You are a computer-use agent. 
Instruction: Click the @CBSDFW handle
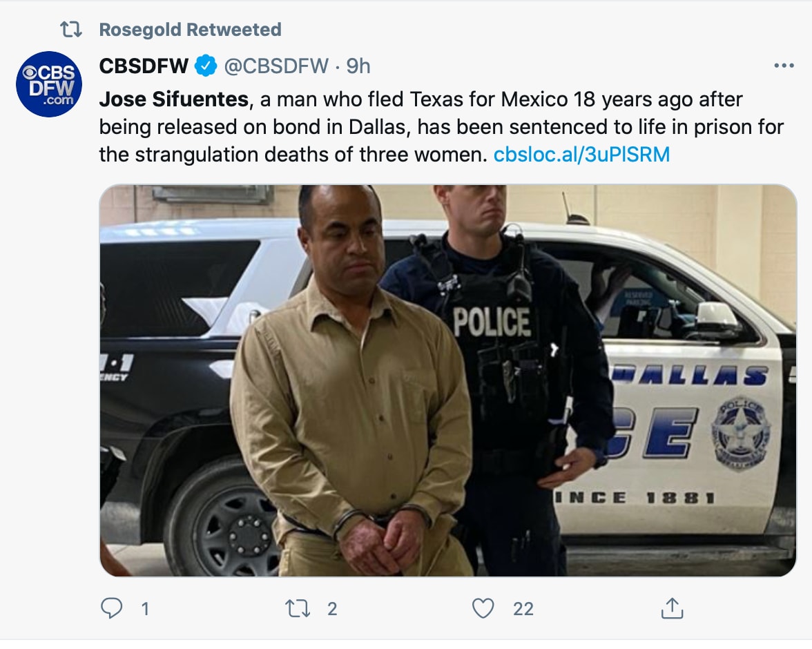(x=275, y=66)
